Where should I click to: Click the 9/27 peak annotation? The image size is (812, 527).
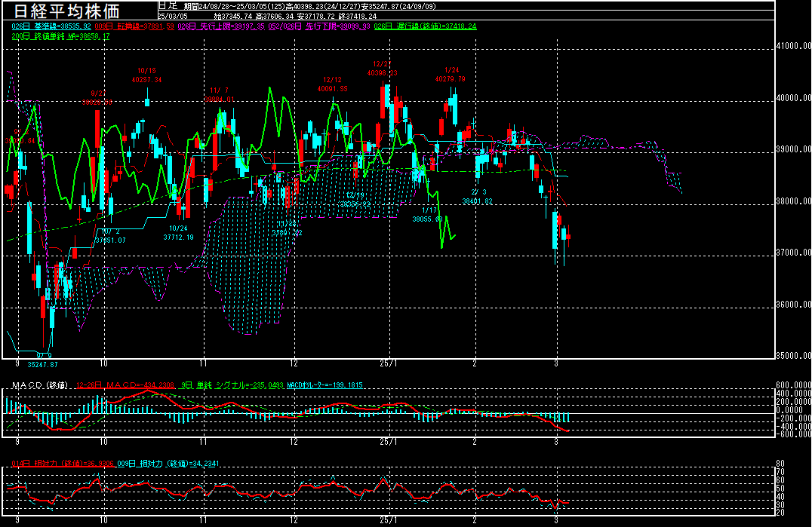point(97,98)
